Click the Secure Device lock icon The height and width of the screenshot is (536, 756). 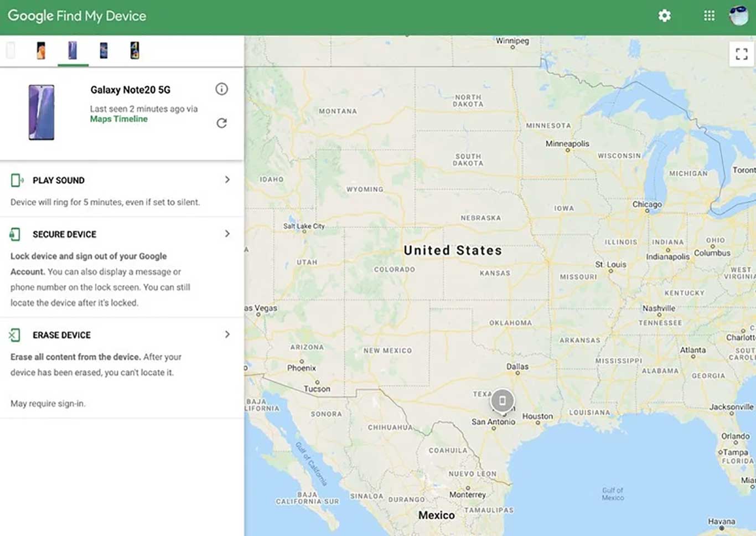[15, 234]
